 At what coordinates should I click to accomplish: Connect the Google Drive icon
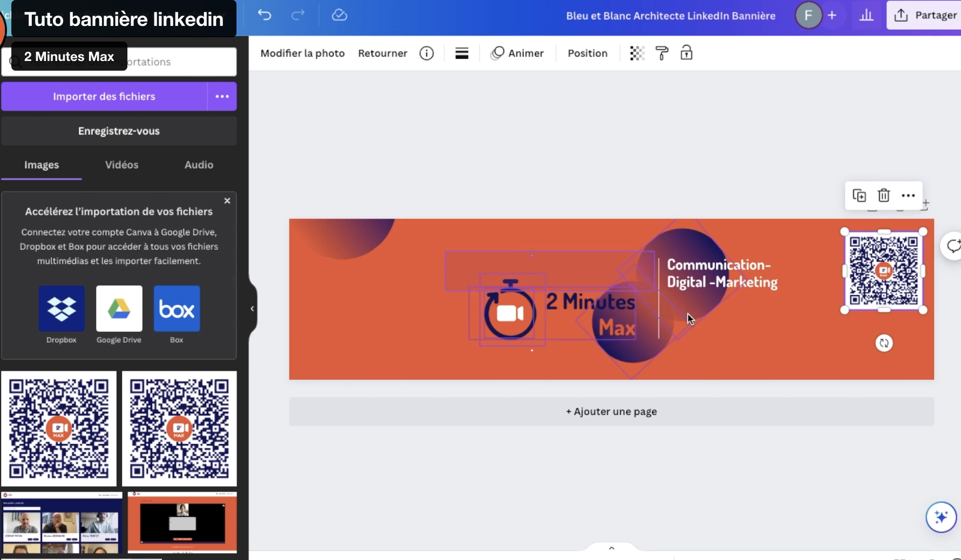coord(119,309)
